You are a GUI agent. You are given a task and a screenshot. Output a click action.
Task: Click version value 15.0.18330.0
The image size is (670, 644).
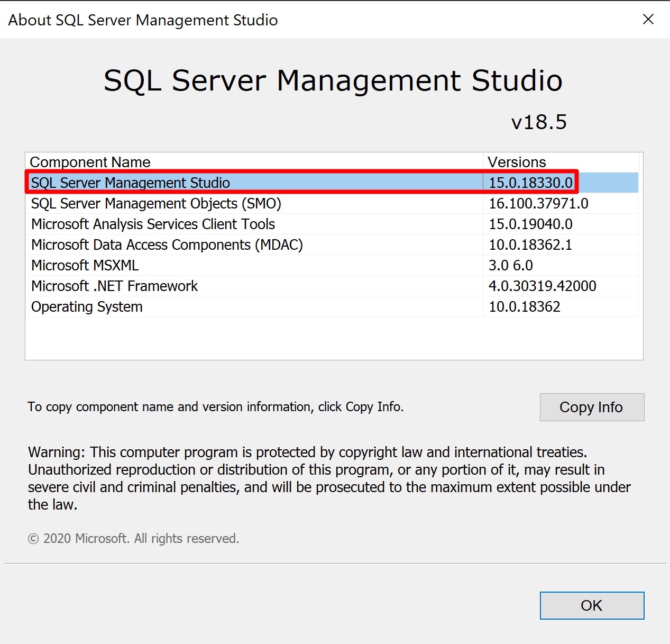click(530, 183)
